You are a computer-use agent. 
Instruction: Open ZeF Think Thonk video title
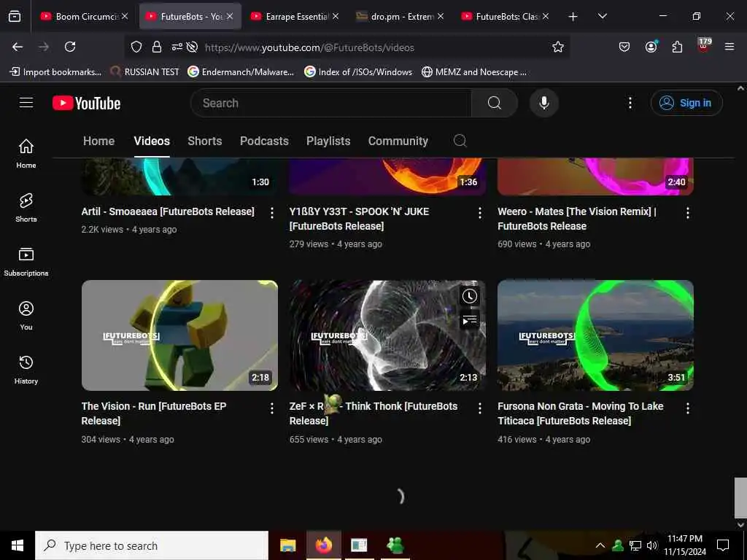point(373,413)
